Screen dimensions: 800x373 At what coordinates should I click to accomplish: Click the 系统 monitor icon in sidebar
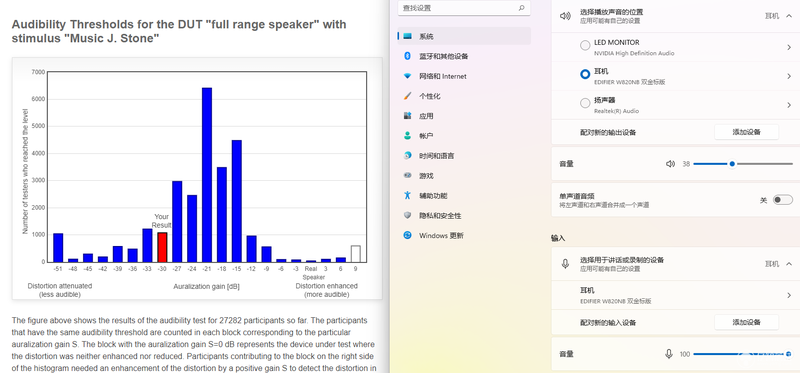pos(407,36)
